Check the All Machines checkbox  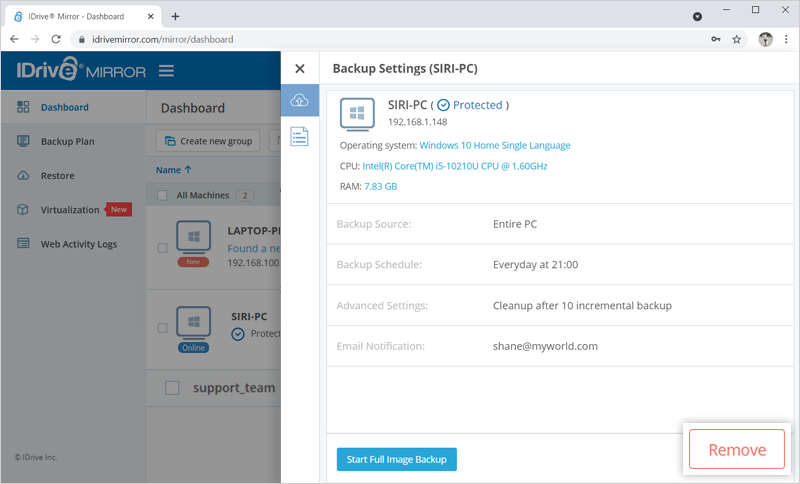coord(162,195)
